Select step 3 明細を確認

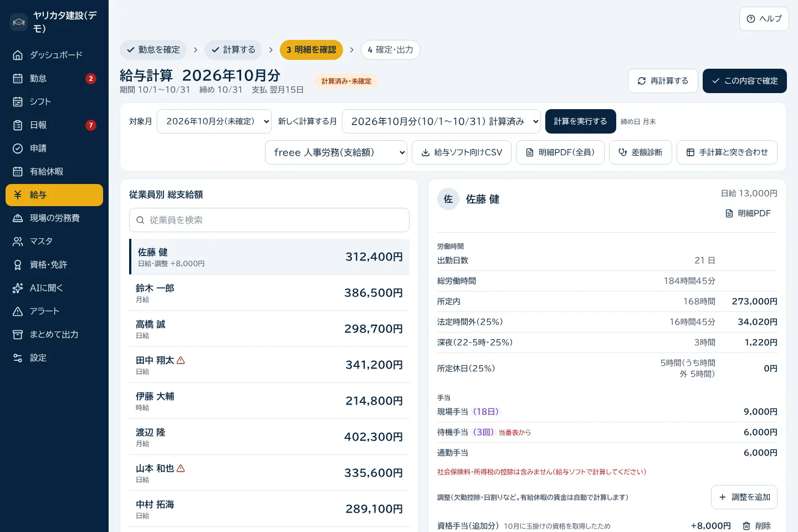311,50
